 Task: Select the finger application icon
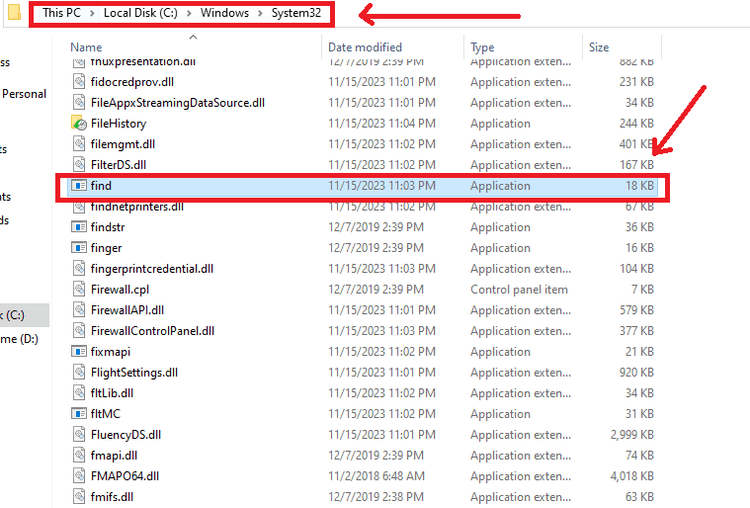(x=80, y=248)
